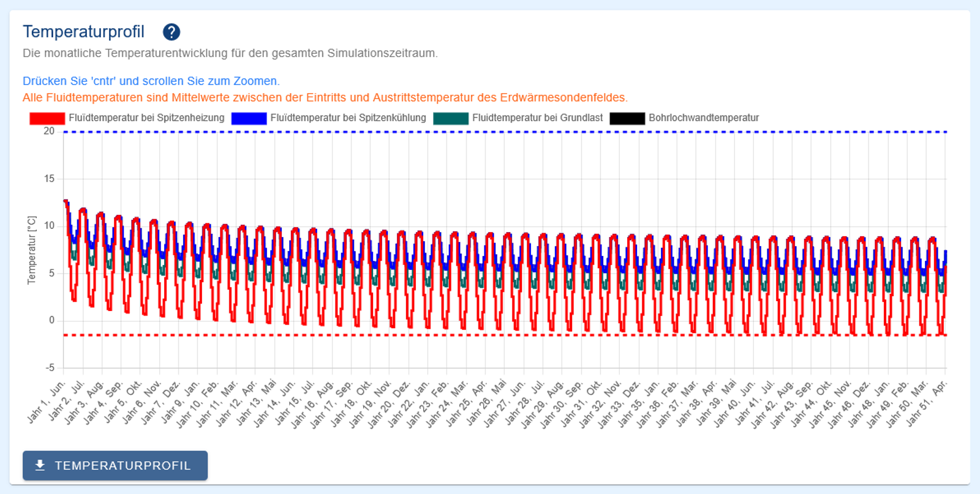The width and height of the screenshot is (980, 494).
Task: Toggle the black Bohrlochwandtemperatur legend swatch
Action: pos(627,118)
